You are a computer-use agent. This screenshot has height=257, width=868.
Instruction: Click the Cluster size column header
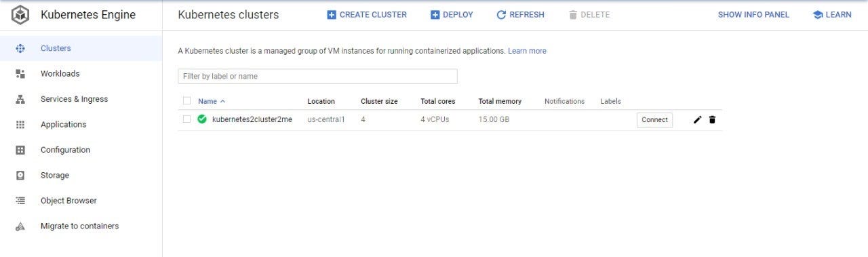pos(379,101)
